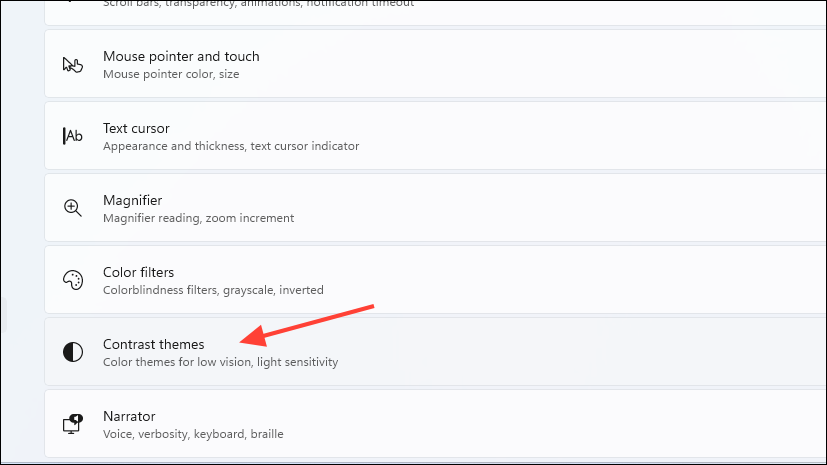The height and width of the screenshot is (465, 827).
Task: Open the Text cursor settings title
Action: click(136, 129)
